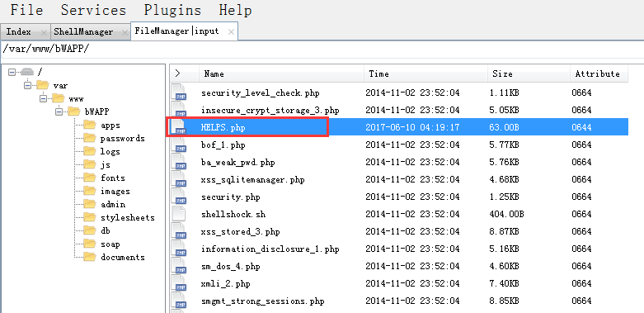Click PHP icon of HELPS.php
Screen dimensions: 644x313
click(178, 126)
